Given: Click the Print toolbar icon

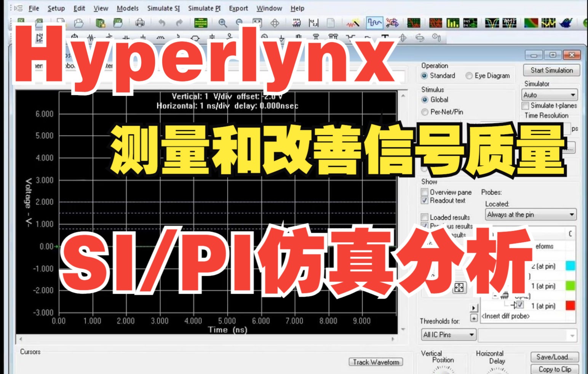Looking at the screenshot, I should coord(140,23).
